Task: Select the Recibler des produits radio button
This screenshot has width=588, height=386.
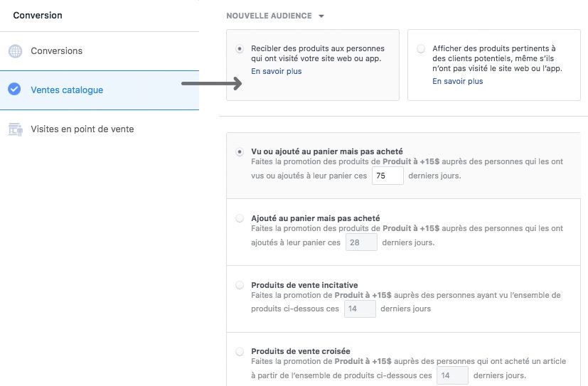Action: [240, 49]
